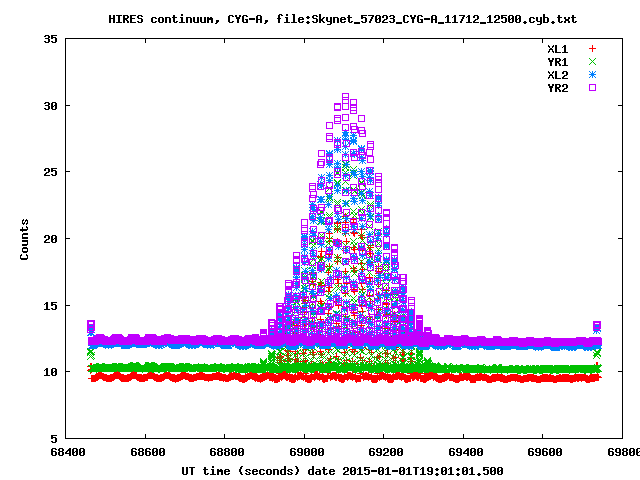Select the XL2 legend label

558,75
